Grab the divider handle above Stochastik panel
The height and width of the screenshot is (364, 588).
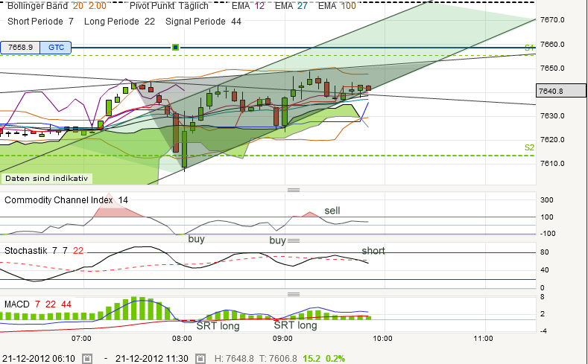pyautogui.click(x=293, y=240)
